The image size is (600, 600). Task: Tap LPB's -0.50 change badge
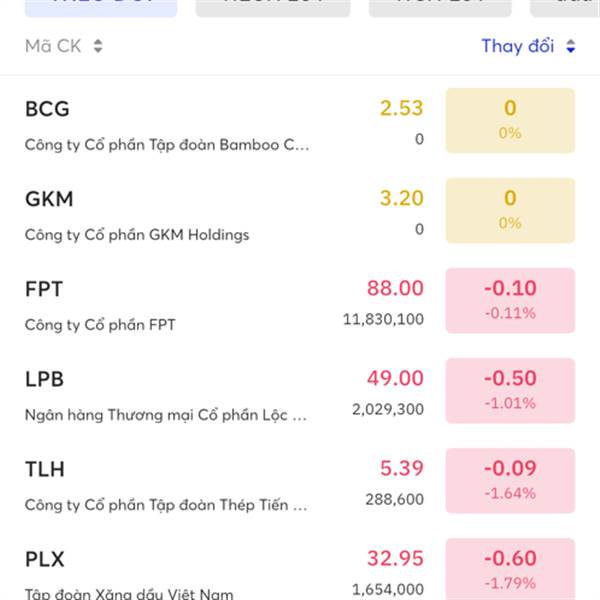pyautogui.click(x=510, y=390)
